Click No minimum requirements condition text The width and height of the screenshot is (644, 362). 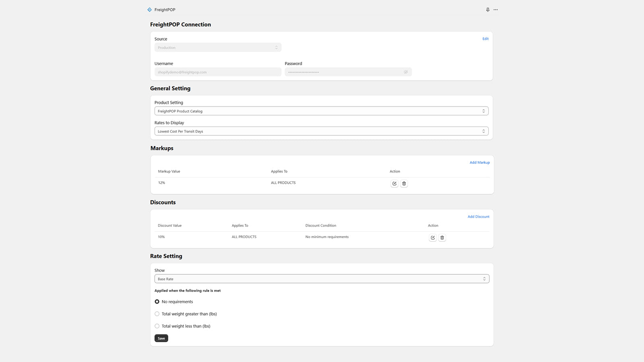(327, 237)
